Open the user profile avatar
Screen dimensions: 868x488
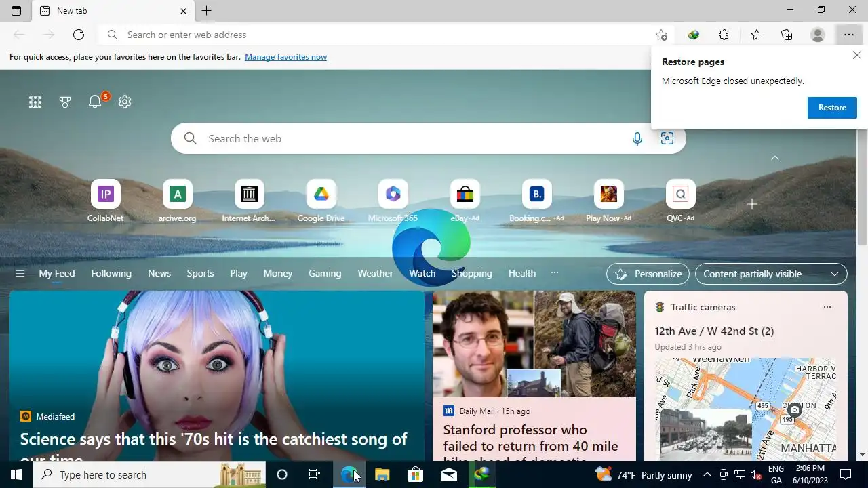[x=818, y=35]
